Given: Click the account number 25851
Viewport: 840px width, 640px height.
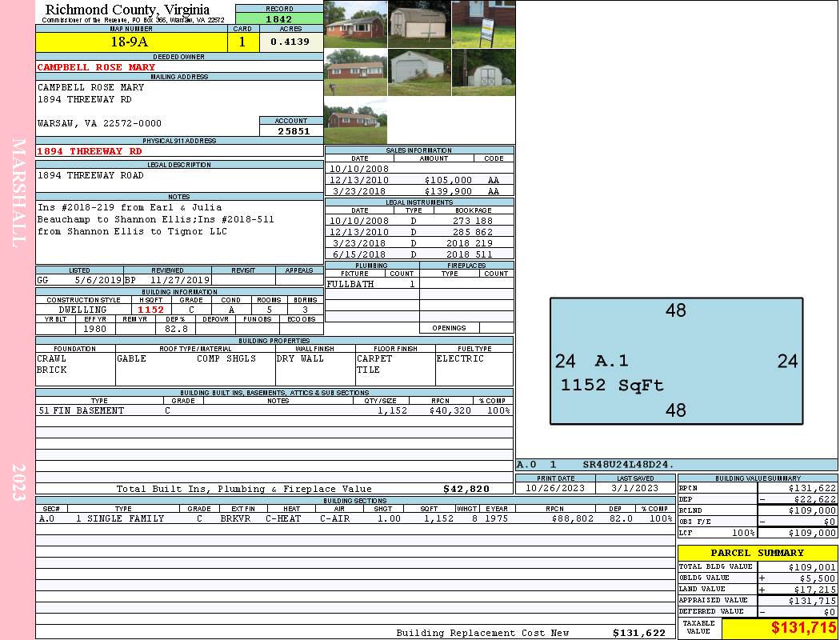Looking at the screenshot, I should coord(291,131).
